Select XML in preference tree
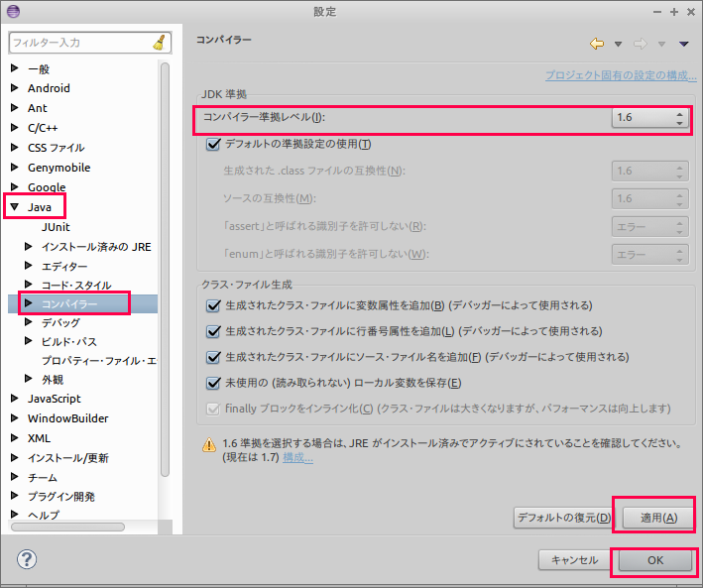703x588 pixels. click(x=39, y=438)
